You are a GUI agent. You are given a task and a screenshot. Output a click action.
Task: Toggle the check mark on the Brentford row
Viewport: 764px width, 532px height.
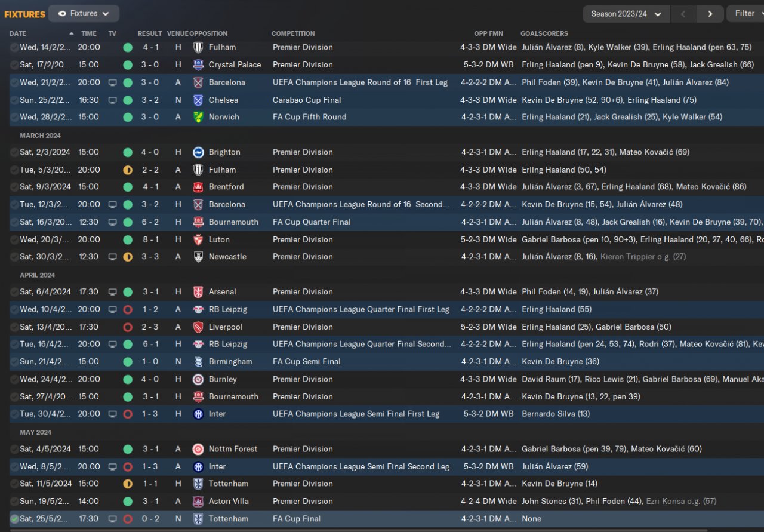[14, 187]
